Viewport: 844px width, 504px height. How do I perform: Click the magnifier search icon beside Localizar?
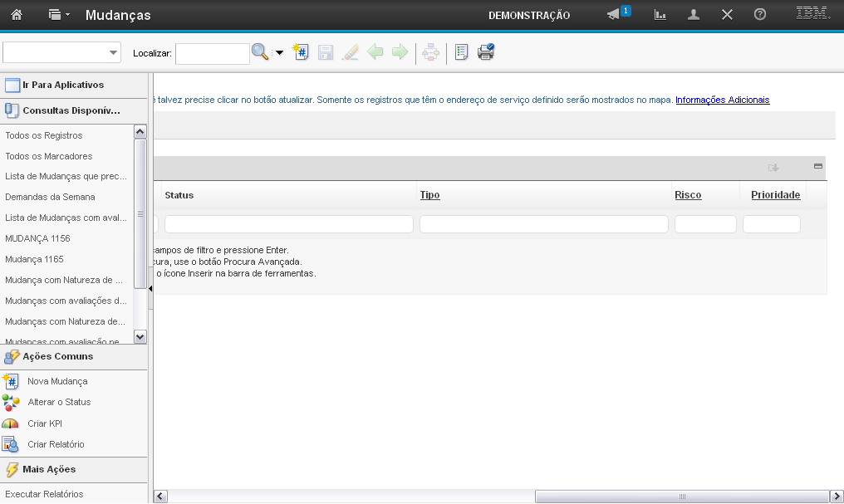(260, 52)
